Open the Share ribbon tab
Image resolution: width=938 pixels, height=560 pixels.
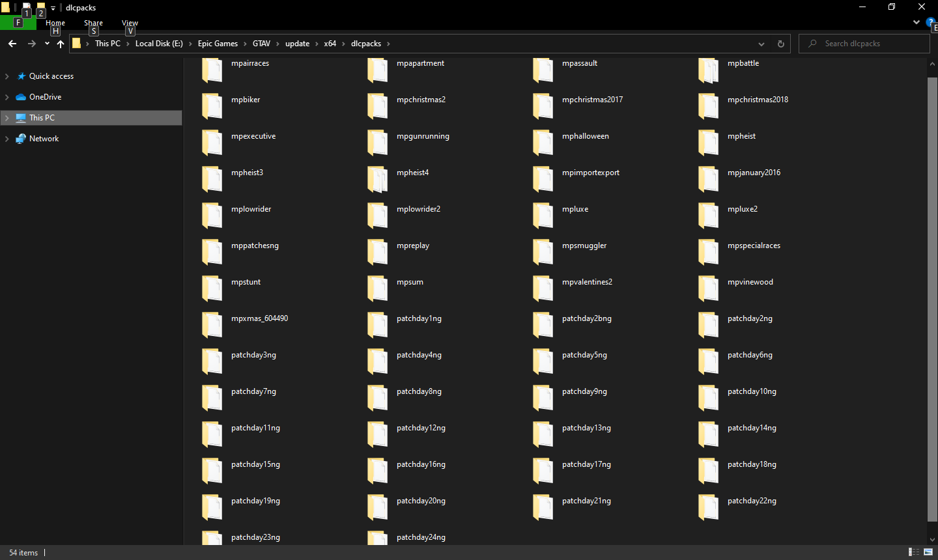pos(93,23)
